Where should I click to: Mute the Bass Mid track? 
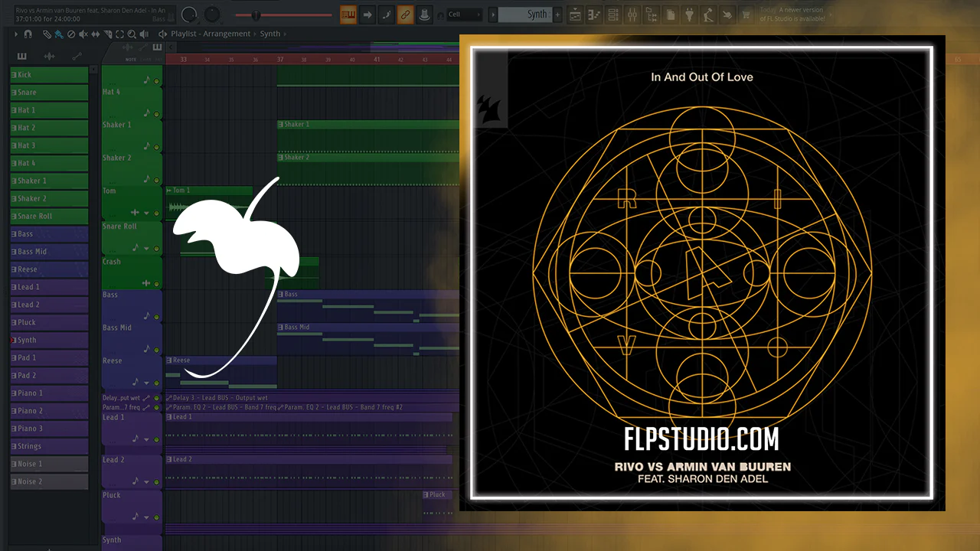pyautogui.click(x=157, y=349)
